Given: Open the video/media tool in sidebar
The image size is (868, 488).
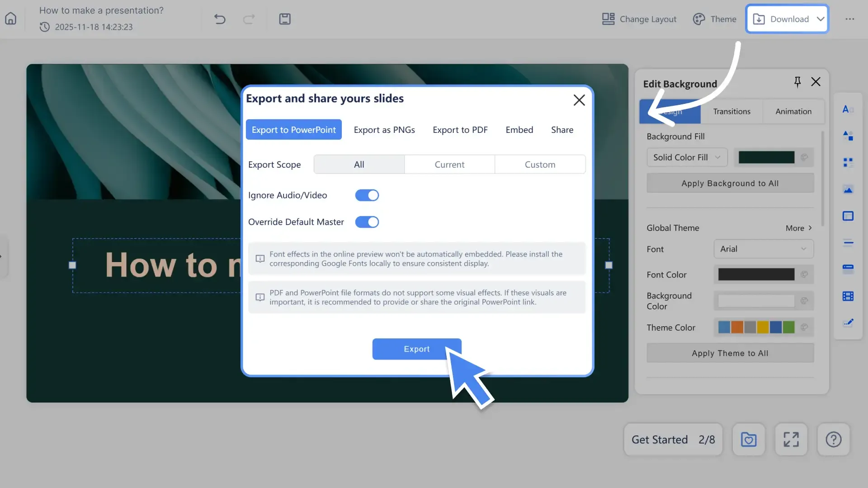Looking at the screenshot, I should coord(848,296).
